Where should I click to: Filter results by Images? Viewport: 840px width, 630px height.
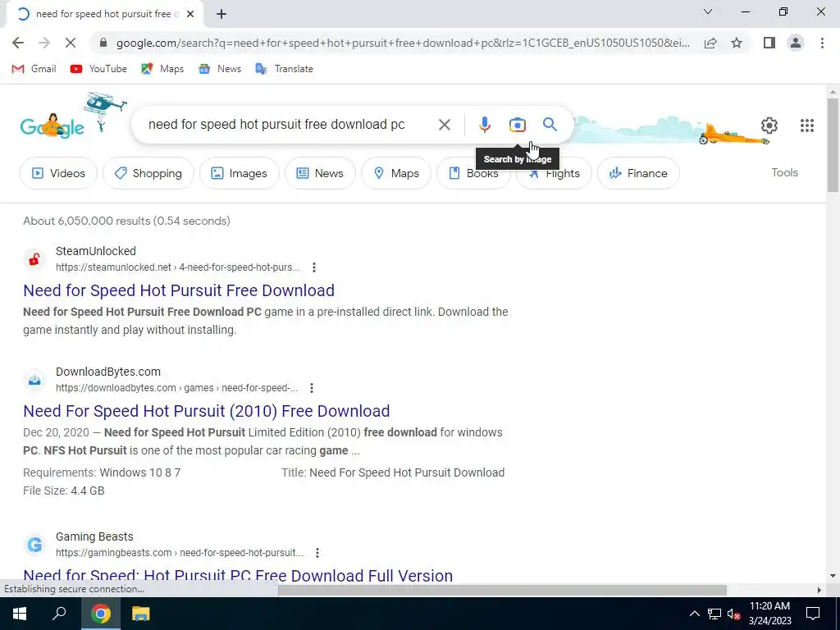[x=240, y=173]
